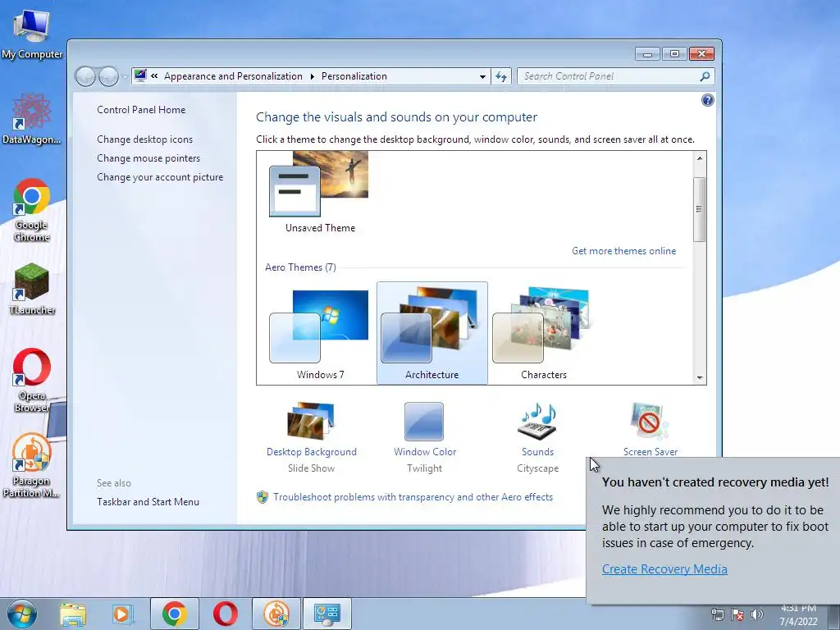Image resolution: width=840 pixels, height=630 pixels.
Task: Click the Desktop Background label link
Action: (x=311, y=452)
